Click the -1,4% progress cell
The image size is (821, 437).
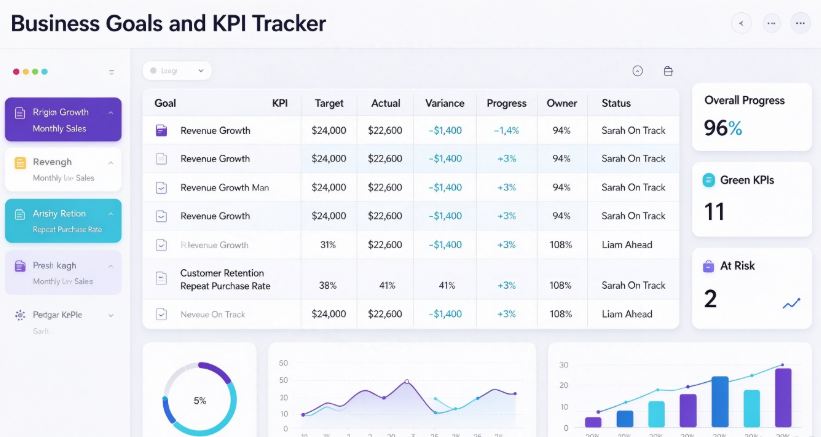(x=506, y=130)
